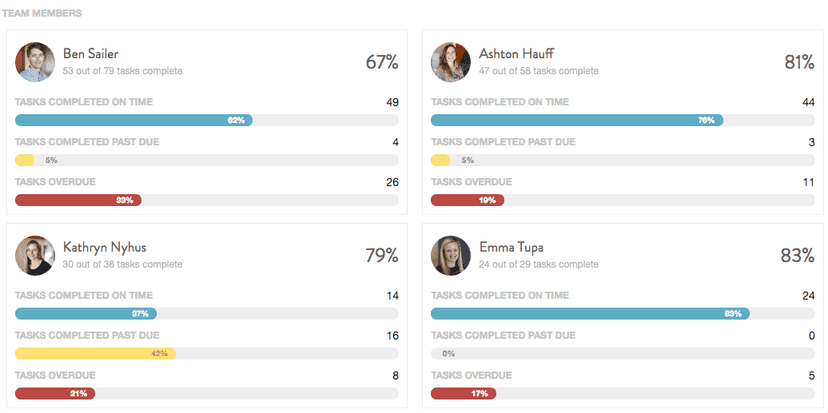This screenshot has width=828, height=413.
Task: Click Kathryn Nyhus's blue 37% on-time bar
Action: point(85,313)
